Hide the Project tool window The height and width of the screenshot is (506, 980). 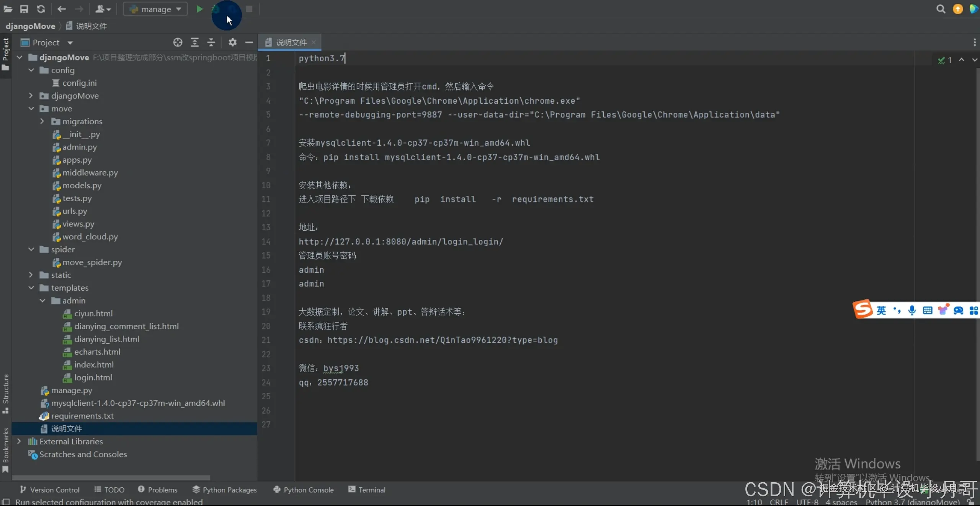(x=249, y=42)
